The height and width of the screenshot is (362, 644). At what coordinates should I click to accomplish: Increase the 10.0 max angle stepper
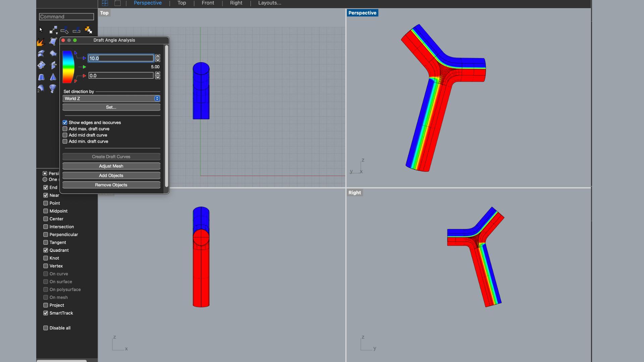[158, 56]
